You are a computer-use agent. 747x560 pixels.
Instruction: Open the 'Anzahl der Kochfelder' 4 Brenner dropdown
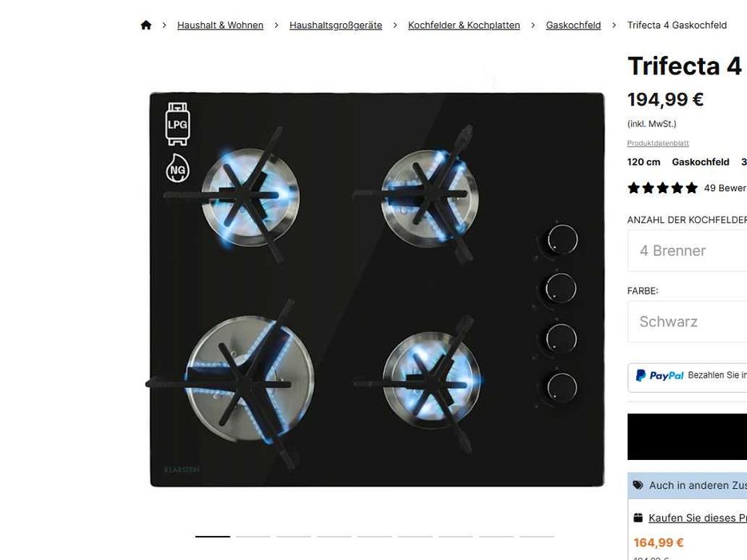[x=687, y=250]
